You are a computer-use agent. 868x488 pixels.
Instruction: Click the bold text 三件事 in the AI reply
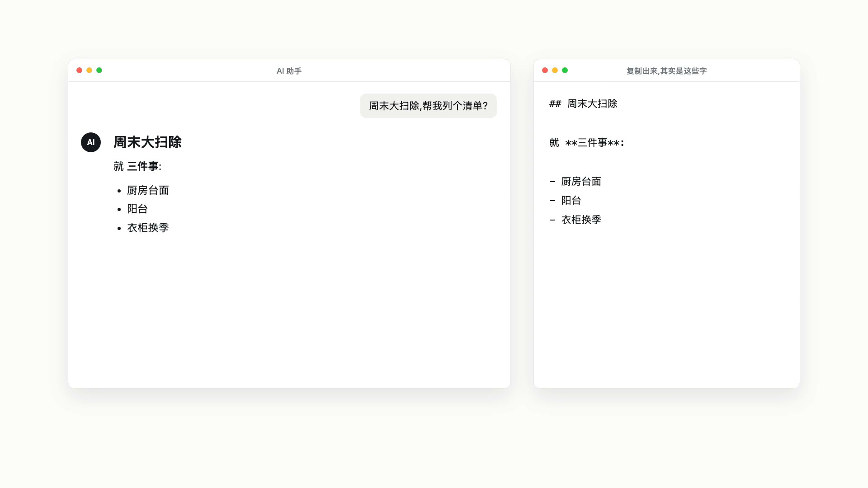point(143,166)
